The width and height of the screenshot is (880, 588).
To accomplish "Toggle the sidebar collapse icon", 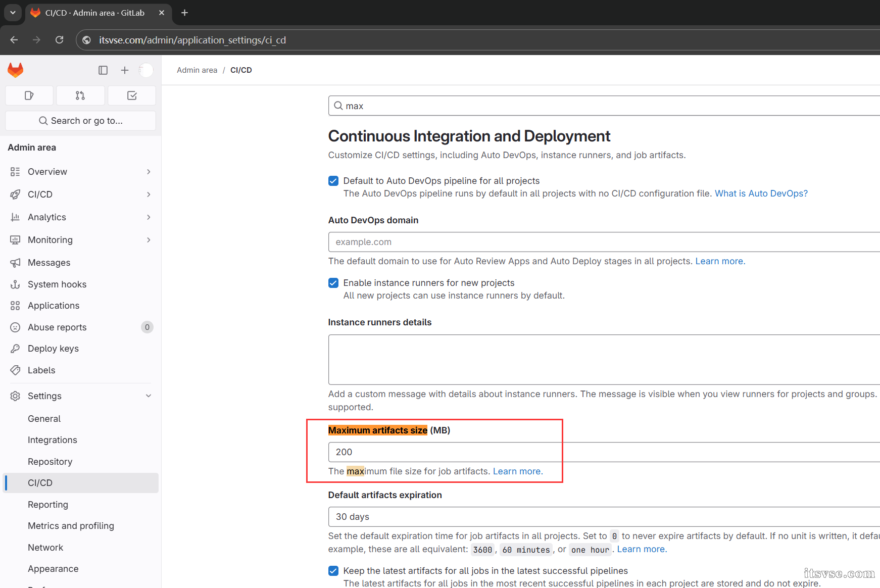I will tap(103, 70).
